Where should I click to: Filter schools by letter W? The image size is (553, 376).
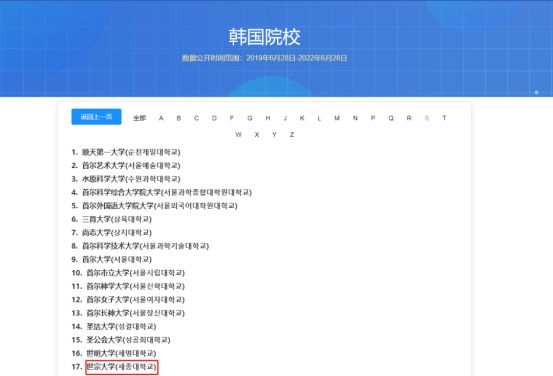238,135
